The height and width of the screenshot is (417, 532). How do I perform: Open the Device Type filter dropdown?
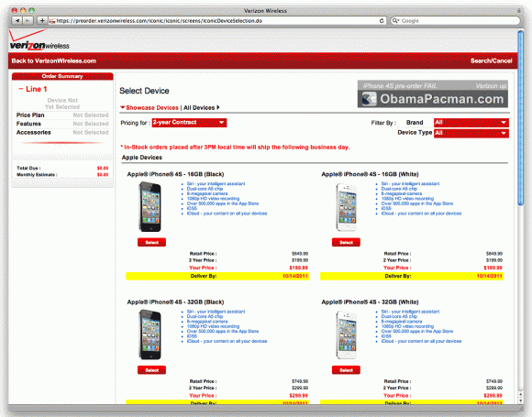click(471, 133)
